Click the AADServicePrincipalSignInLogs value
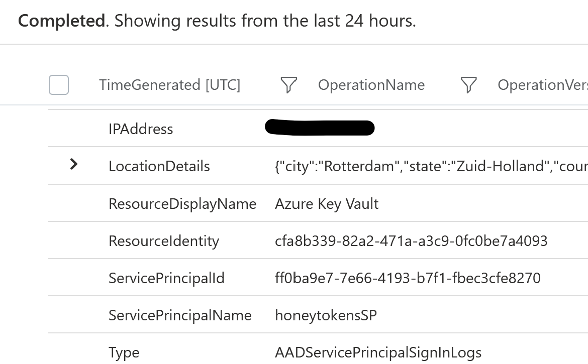This screenshot has height=364, width=588. click(x=378, y=352)
